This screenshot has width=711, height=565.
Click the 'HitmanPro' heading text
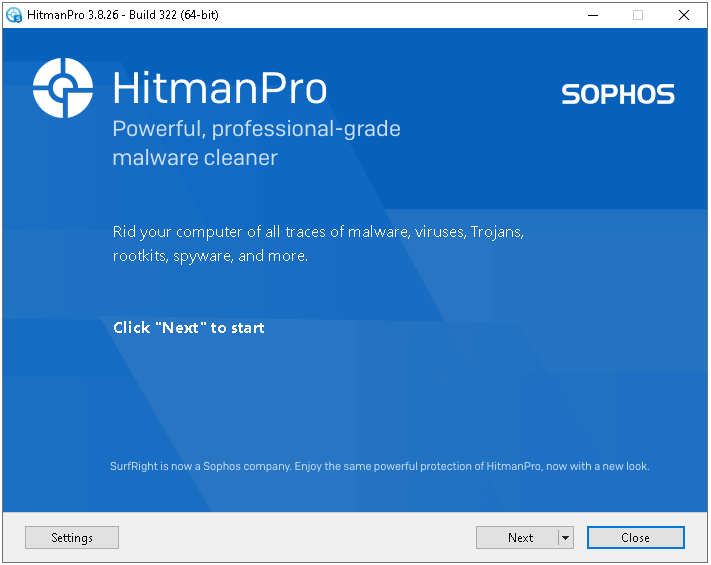click(219, 88)
